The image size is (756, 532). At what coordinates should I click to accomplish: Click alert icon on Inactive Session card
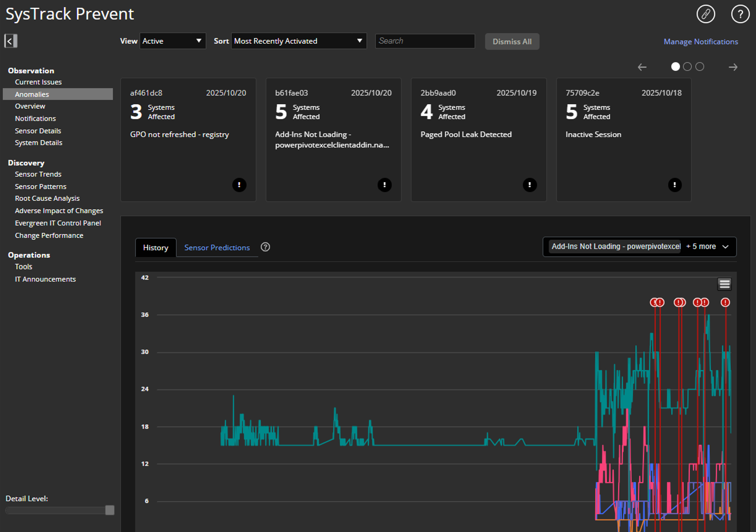point(674,185)
